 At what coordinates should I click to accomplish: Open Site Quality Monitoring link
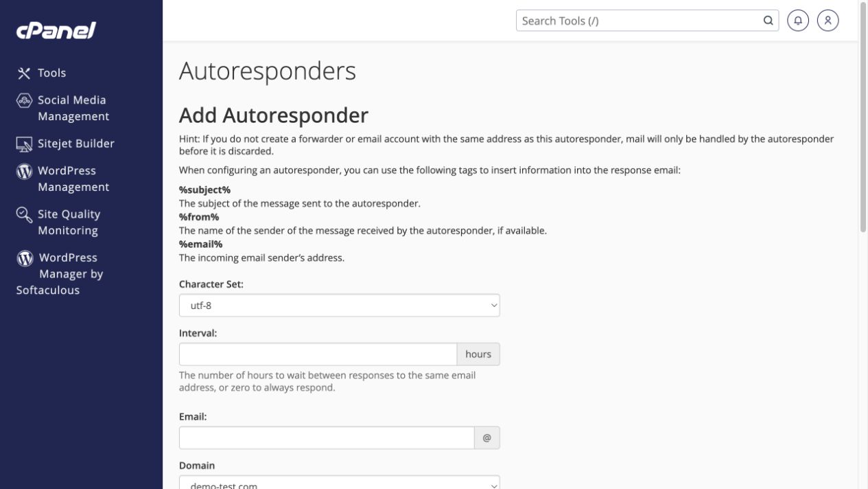pos(69,223)
